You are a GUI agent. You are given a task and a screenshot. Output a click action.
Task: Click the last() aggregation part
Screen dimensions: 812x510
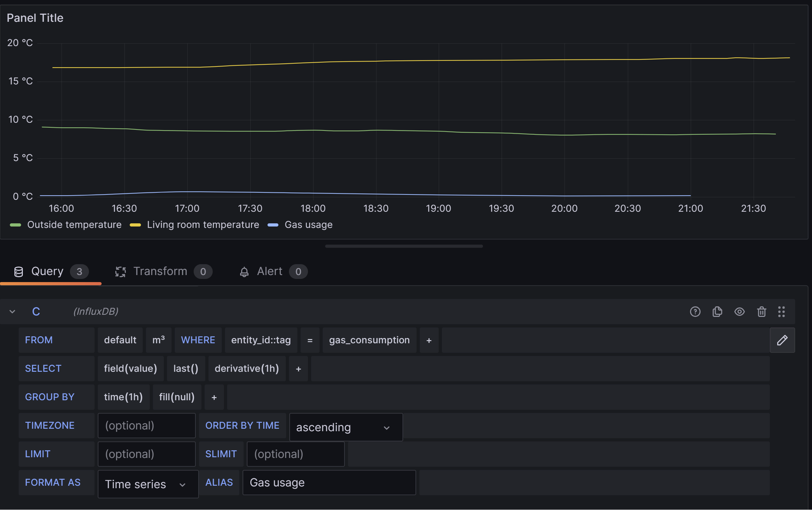(186, 369)
